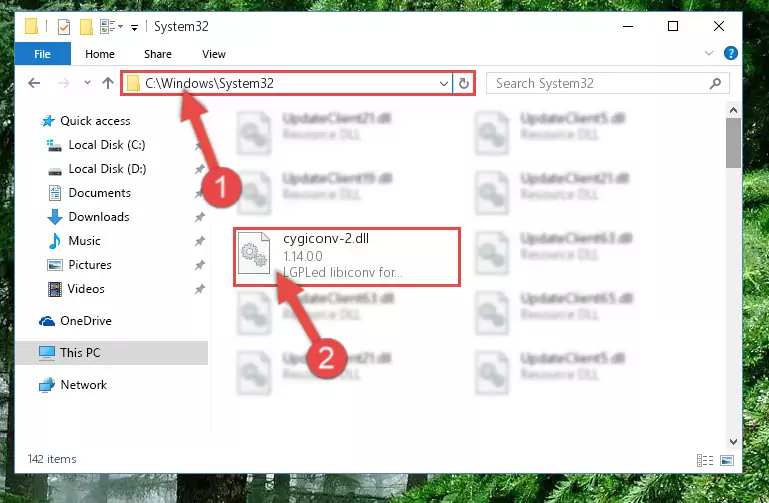The height and width of the screenshot is (503, 769).
Task: Click the scroll down arrow of file list
Action: click(x=733, y=442)
